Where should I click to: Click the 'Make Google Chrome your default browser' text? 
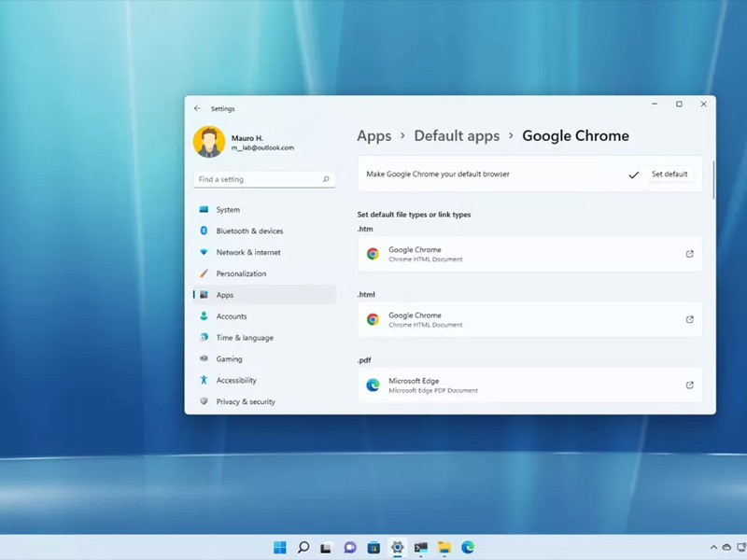pyautogui.click(x=438, y=175)
